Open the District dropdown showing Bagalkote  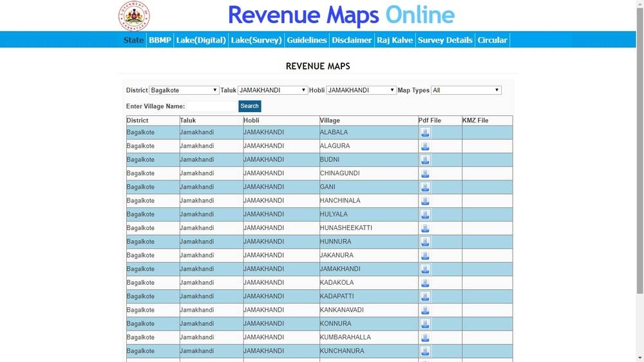tap(184, 90)
